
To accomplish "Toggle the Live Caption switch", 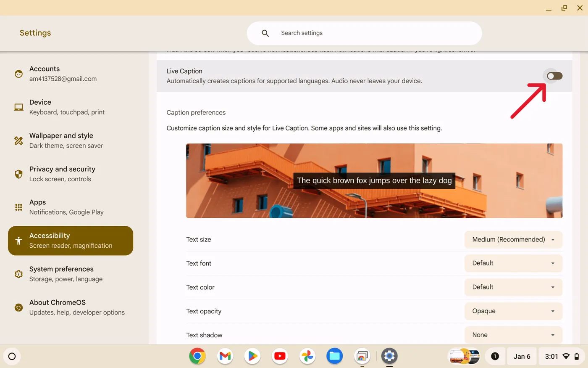I will [x=554, y=76].
